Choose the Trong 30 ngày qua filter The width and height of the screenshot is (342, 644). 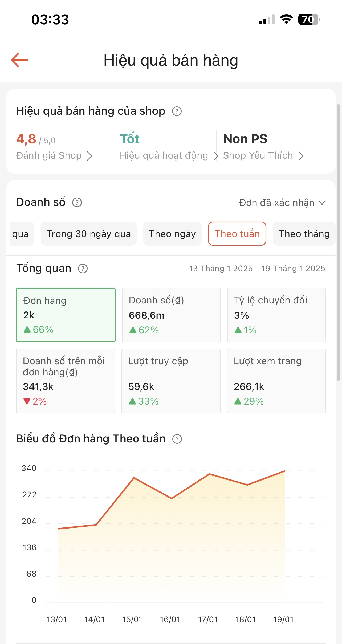pyautogui.click(x=88, y=234)
